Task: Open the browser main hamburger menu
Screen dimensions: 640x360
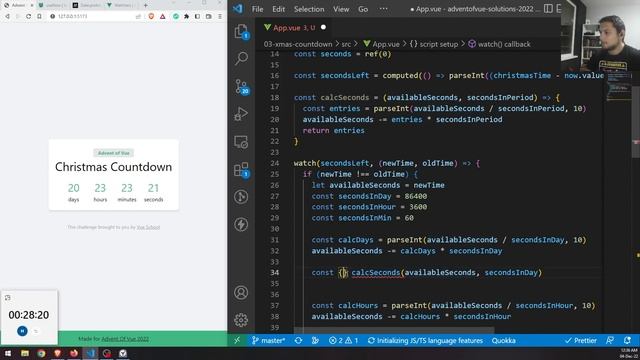Action: point(220,16)
